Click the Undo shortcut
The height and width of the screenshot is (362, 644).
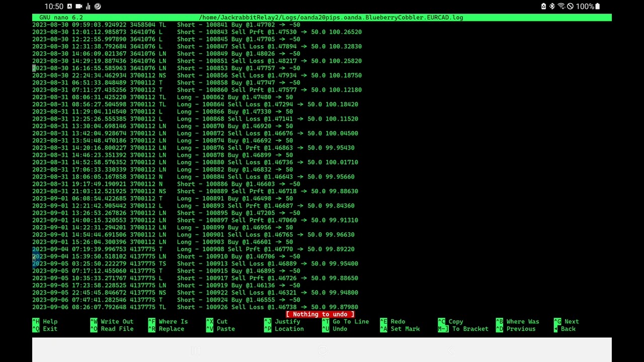coord(335,329)
